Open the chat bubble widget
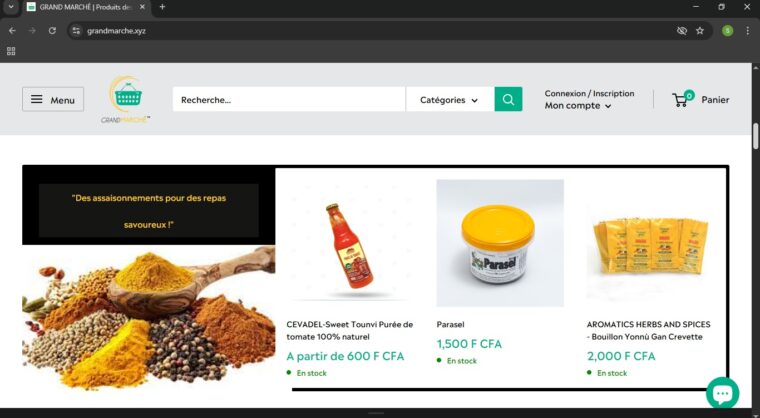Image resolution: width=760 pixels, height=418 pixels. 722,392
